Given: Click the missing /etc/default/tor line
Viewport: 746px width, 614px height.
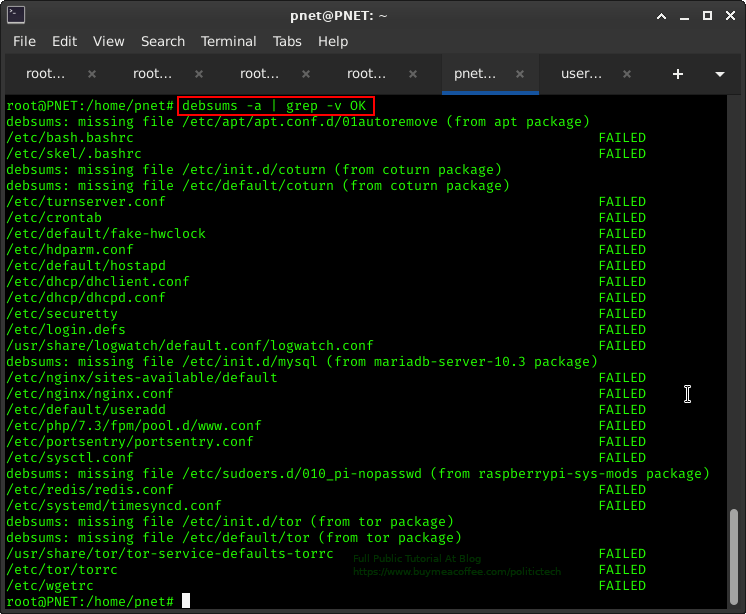Looking at the screenshot, I should [x=234, y=538].
